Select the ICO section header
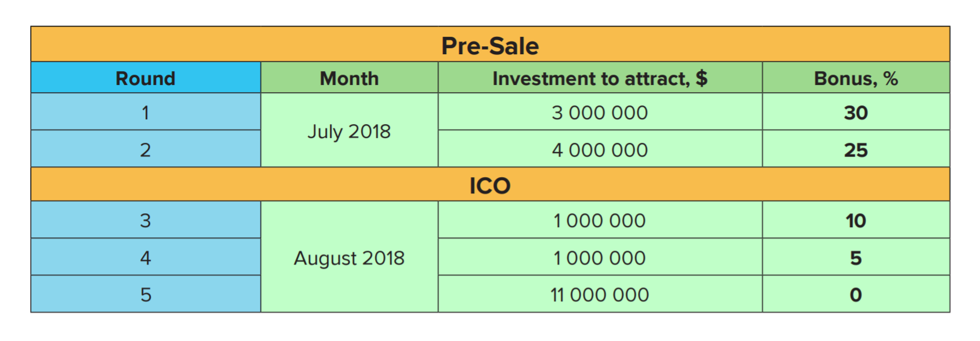 pyautogui.click(x=490, y=184)
